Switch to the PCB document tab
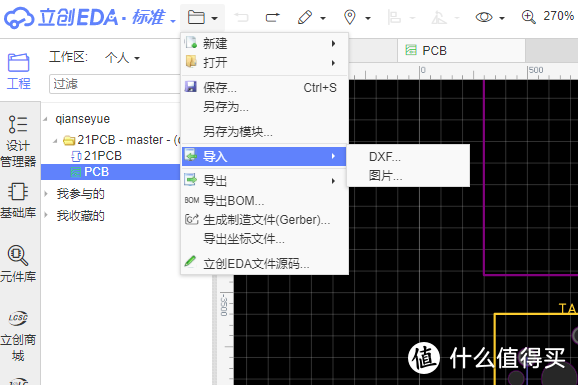Viewport: 578px width, 385px height. tap(462, 50)
